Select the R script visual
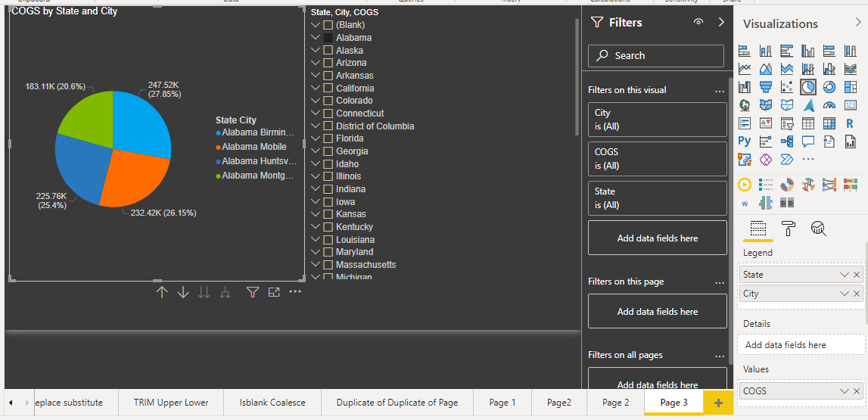This screenshot has width=868, height=420. click(x=851, y=123)
